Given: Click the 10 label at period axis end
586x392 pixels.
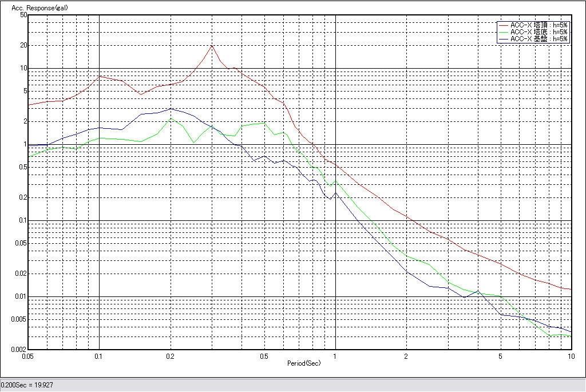Looking at the screenshot, I should pyautogui.click(x=571, y=357).
